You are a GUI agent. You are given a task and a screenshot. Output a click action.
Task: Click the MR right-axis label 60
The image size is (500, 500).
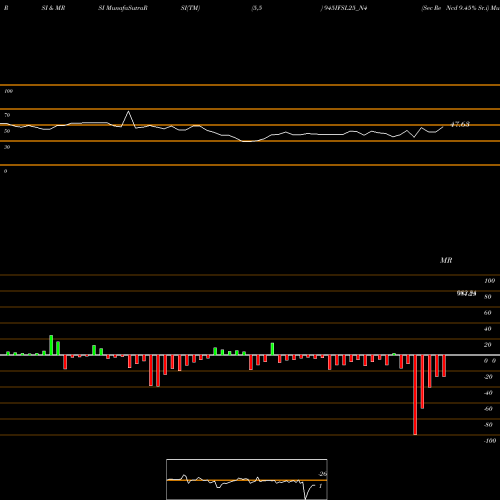pos(488,313)
